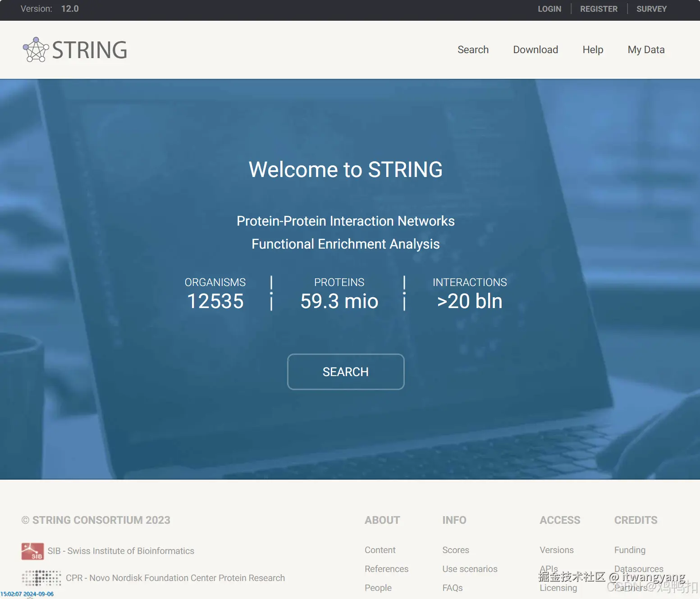Select the PROTEINS 59.3 mio statistic
This screenshot has height=599, width=700.
click(x=339, y=294)
